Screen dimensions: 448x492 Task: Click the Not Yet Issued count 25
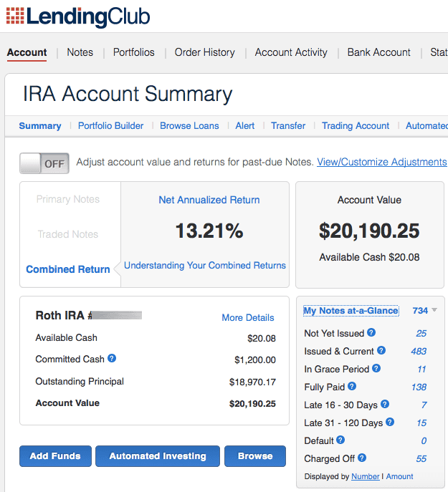click(421, 333)
